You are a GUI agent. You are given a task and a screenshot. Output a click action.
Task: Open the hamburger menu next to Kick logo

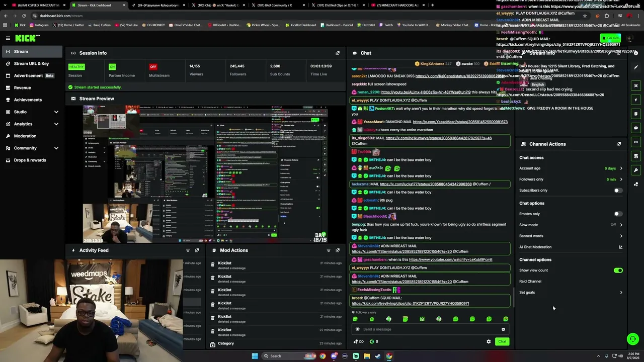[x=8, y=38]
